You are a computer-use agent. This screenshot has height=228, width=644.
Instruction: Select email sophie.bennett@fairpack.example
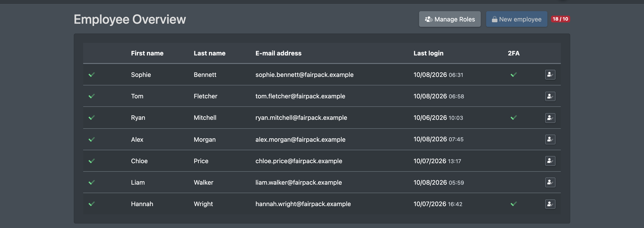pyautogui.click(x=304, y=75)
